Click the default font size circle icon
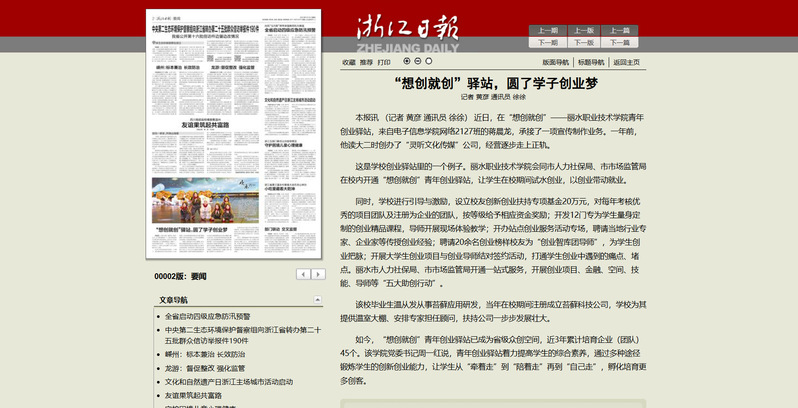Image resolution: width=798 pixels, height=408 pixels. point(429,61)
